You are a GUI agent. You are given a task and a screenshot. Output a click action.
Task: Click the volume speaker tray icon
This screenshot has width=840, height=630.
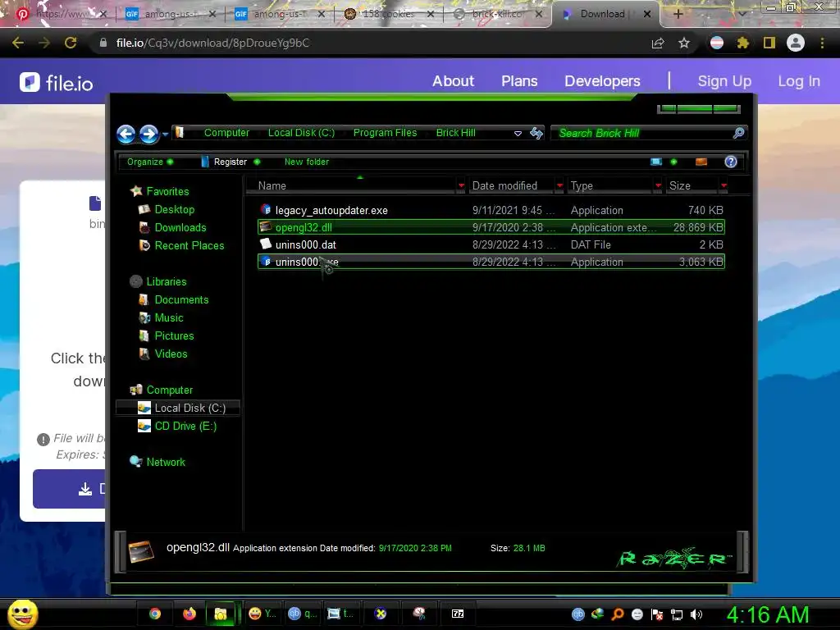click(x=696, y=614)
